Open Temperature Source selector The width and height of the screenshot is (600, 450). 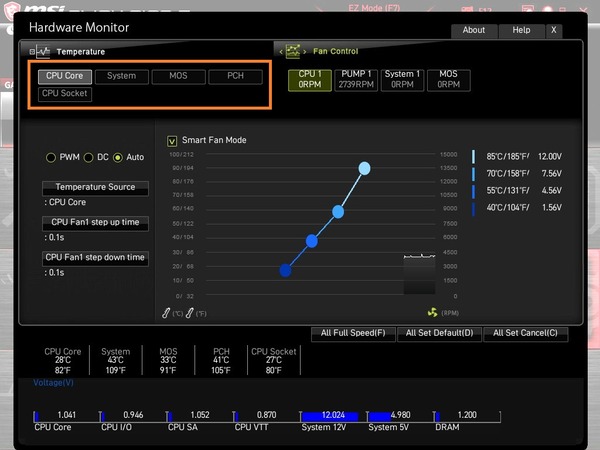95,188
